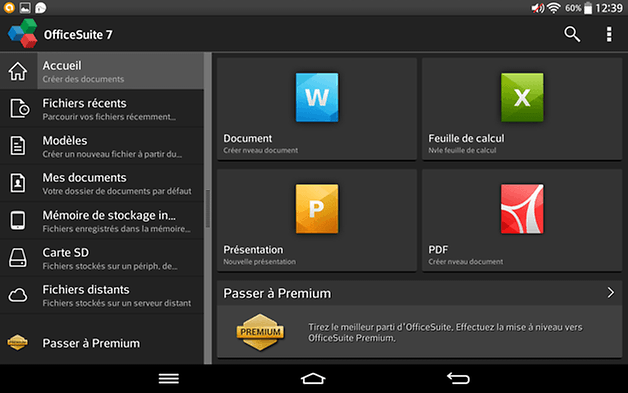
Task: Tap the chat bubble notification icon
Action: (40, 8)
